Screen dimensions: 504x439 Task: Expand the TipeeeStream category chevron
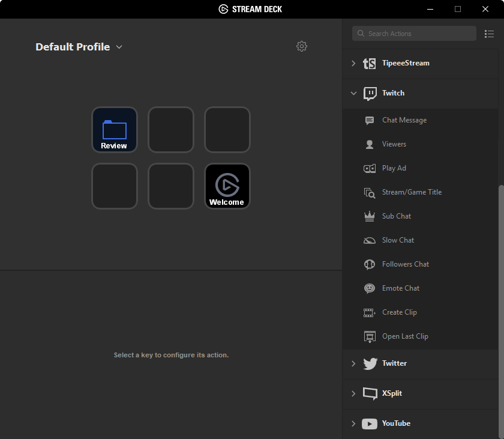tap(353, 63)
